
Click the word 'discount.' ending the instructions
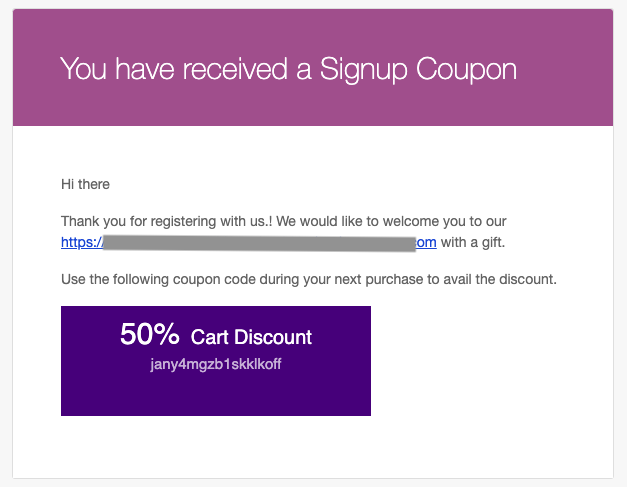[x=528, y=279]
